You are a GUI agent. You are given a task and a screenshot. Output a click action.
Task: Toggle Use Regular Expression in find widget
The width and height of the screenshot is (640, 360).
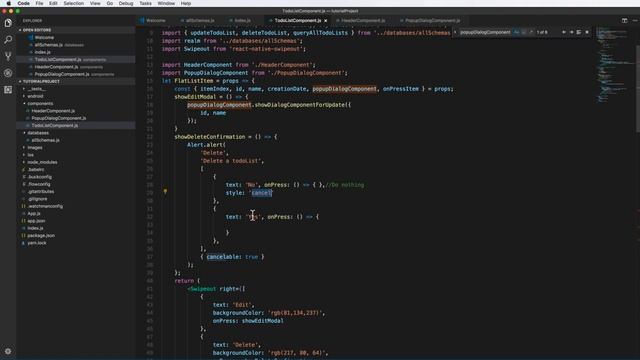tap(531, 32)
